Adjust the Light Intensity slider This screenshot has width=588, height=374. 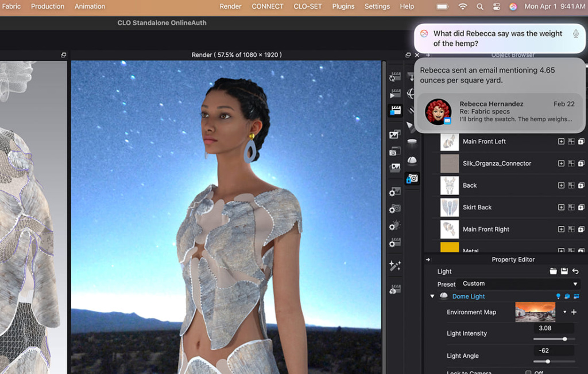click(x=554, y=339)
